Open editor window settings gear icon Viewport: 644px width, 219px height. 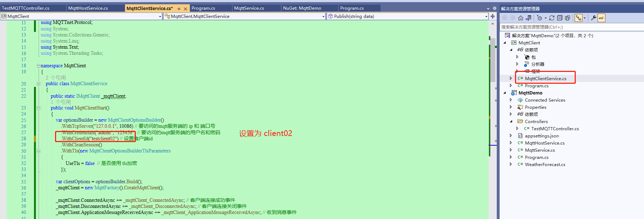tap(495, 8)
